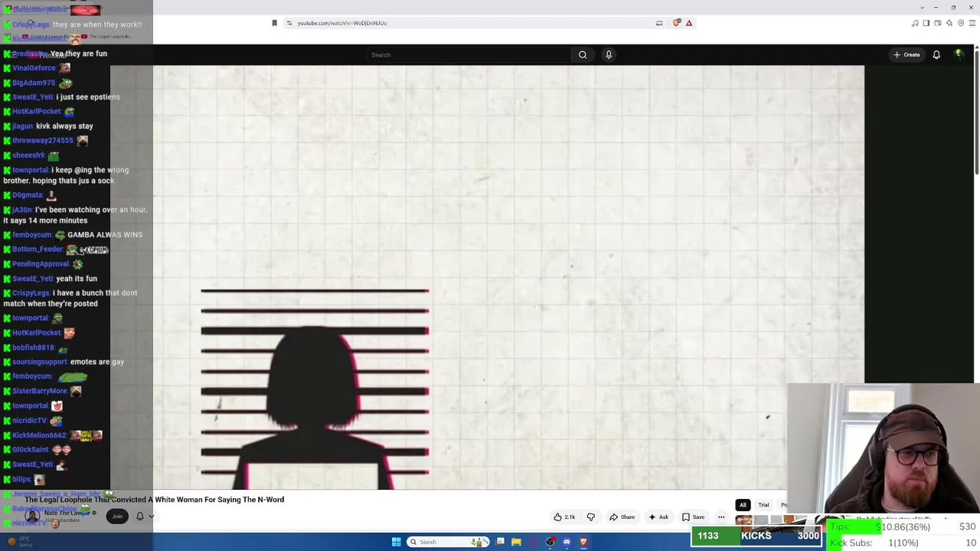Viewport: 980px width, 551px height.
Task: Click username BigAdam975 in chat
Action: point(34,83)
